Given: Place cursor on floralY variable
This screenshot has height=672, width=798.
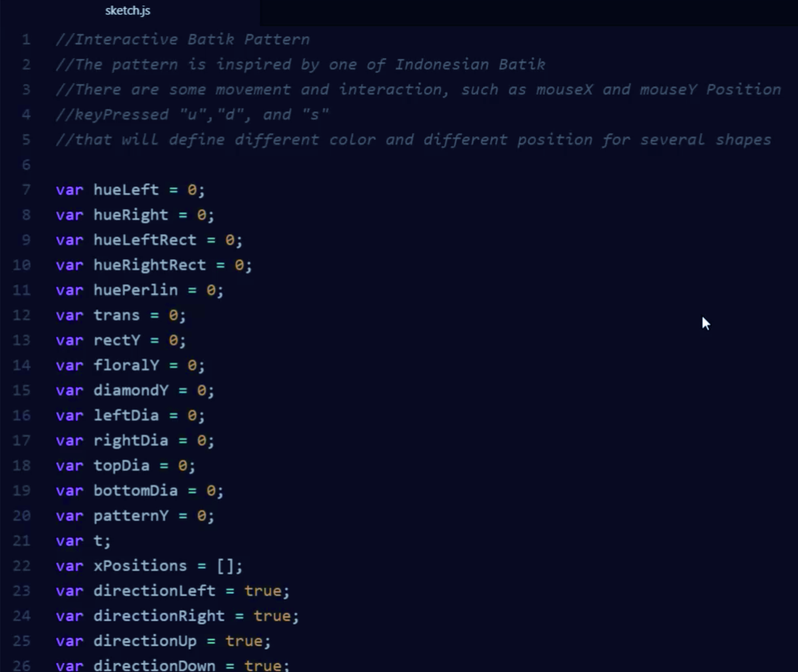Looking at the screenshot, I should pos(126,365).
